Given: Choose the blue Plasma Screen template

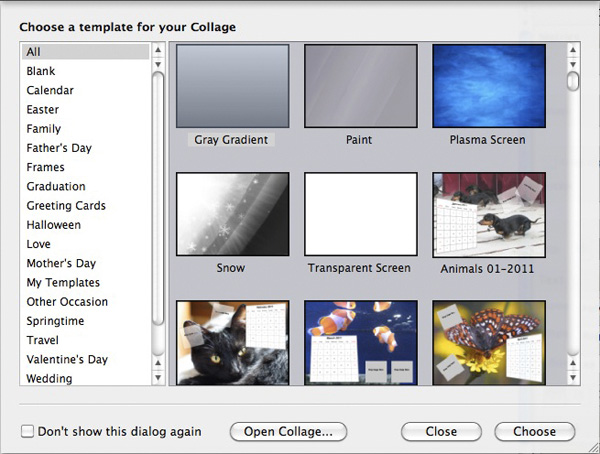Looking at the screenshot, I should pos(488,86).
